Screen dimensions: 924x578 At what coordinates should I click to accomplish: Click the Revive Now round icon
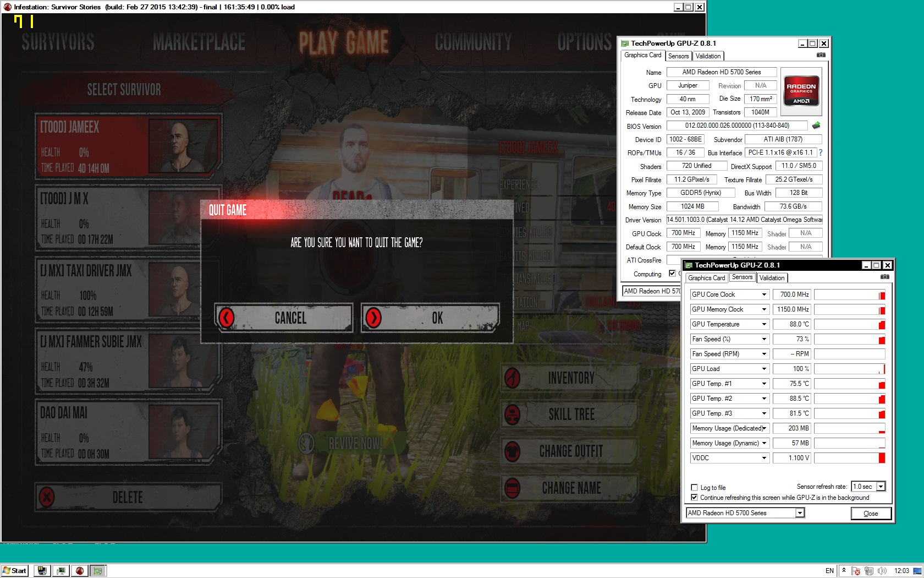[x=306, y=443]
